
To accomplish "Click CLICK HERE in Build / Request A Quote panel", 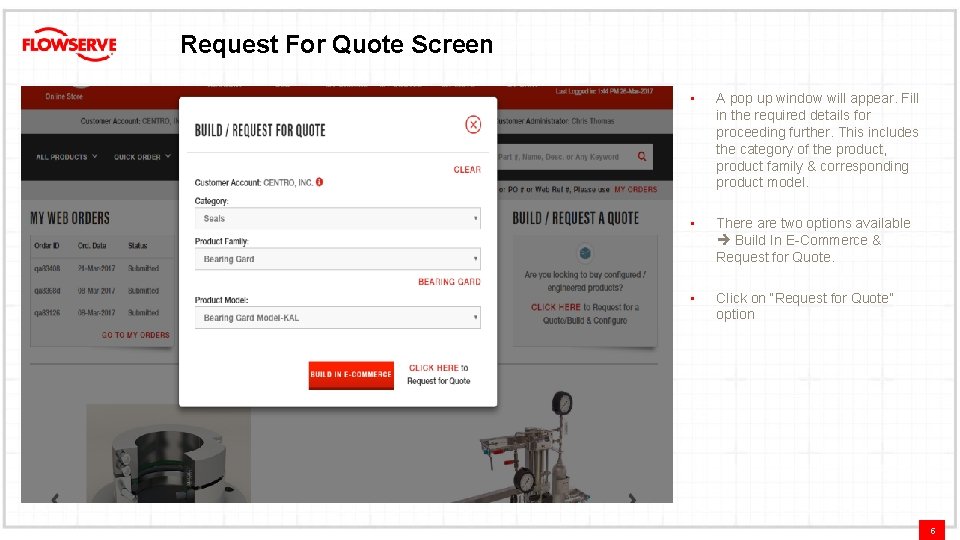I will coord(555,307).
